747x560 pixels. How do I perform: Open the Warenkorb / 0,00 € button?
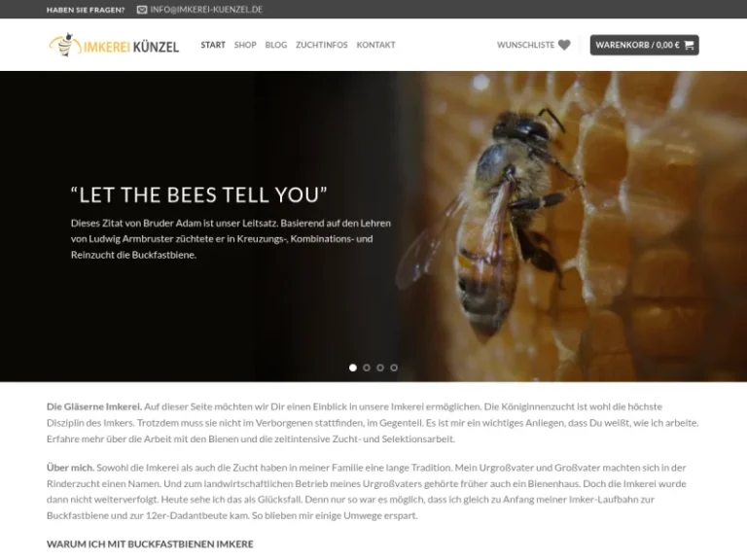click(x=645, y=45)
